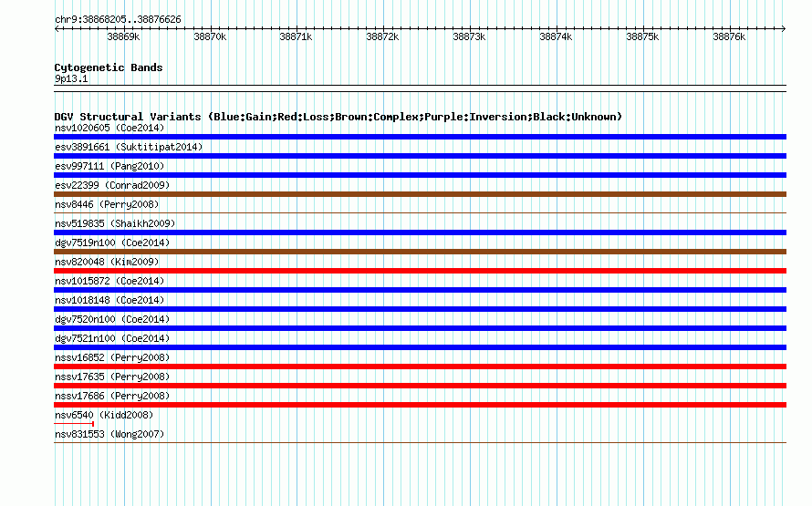The image size is (812, 506).
Task: Click the 38875k ruler tick label
Action: click(x=642, y=37)
